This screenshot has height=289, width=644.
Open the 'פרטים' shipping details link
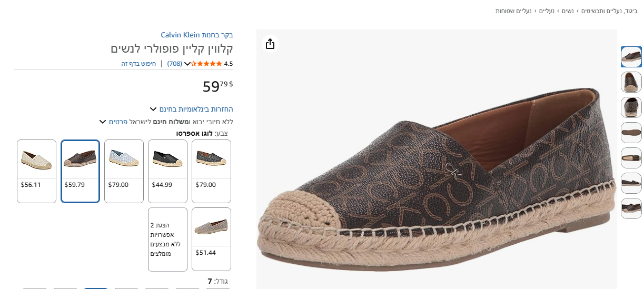(x=118, y=122)
